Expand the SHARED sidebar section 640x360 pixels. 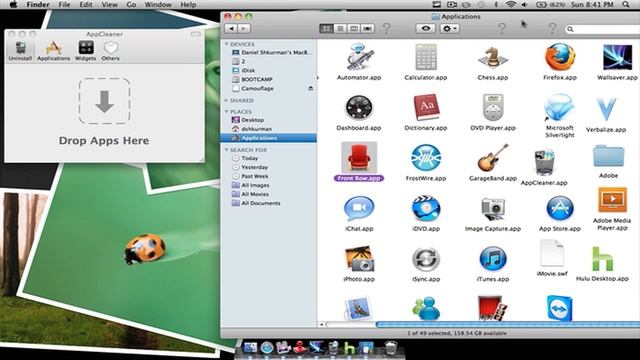pos(227,100)
